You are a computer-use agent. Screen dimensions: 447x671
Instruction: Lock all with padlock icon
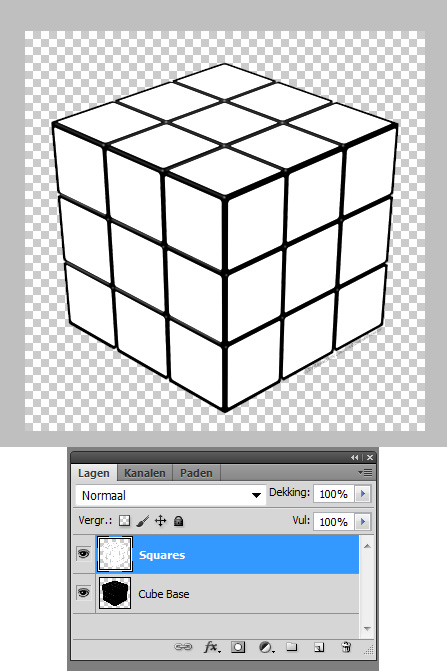coord(178,521)
